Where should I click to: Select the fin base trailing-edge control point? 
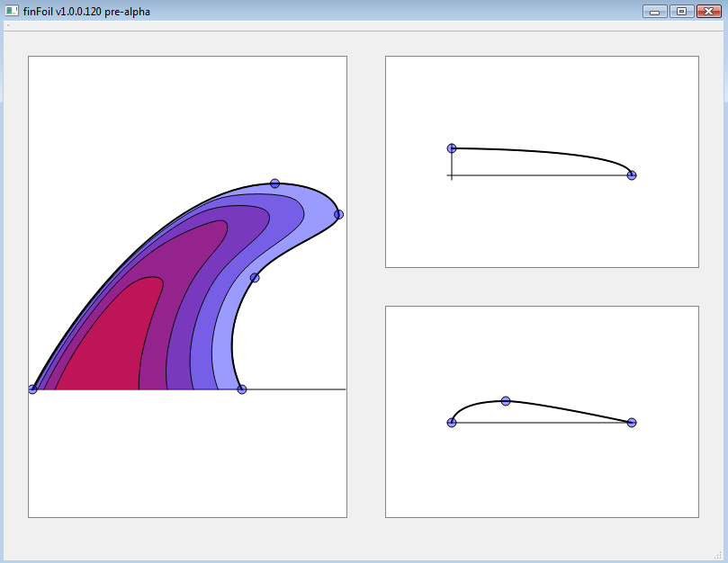(x=241, y=389)
